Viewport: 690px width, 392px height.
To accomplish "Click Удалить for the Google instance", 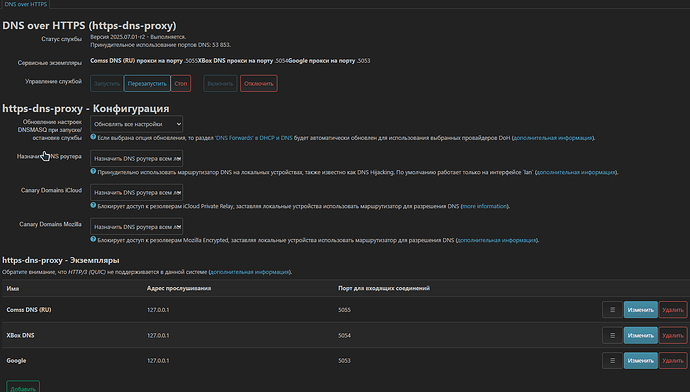I will click(673, 361).
